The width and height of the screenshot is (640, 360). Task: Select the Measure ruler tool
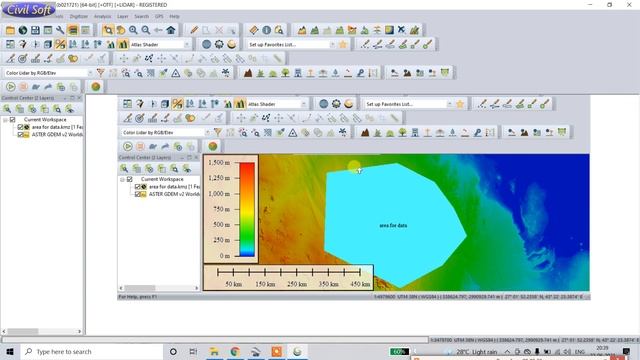[x=254, y=30]
